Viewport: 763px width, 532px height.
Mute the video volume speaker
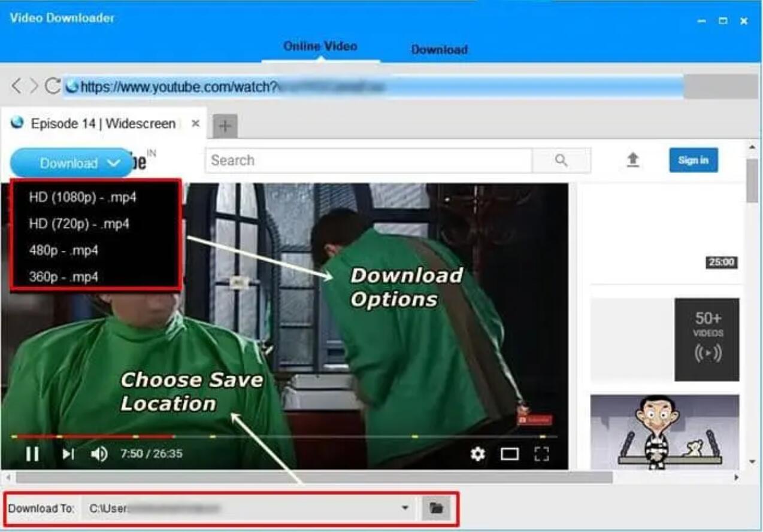[x=99, y=454]
